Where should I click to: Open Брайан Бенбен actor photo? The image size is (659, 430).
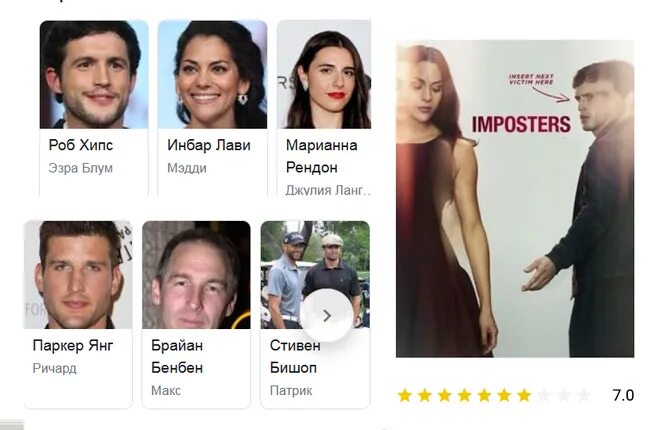click(x=196, y=275)
